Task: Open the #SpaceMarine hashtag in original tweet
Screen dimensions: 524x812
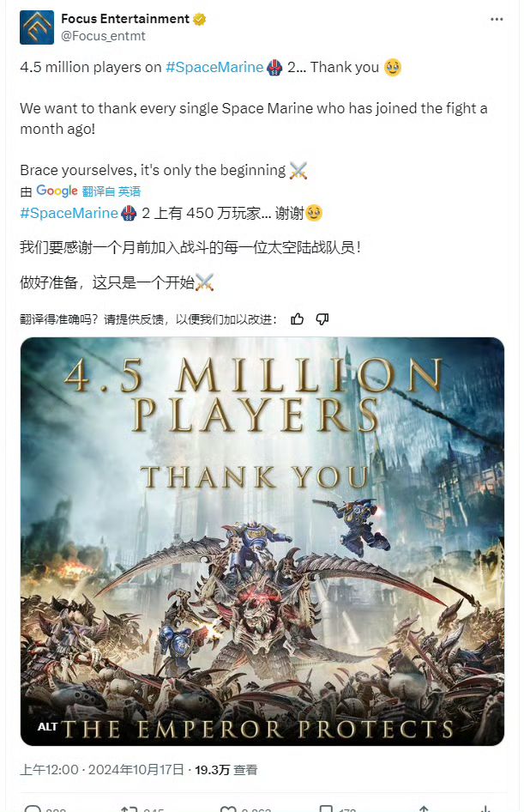Action: point(214,67)
